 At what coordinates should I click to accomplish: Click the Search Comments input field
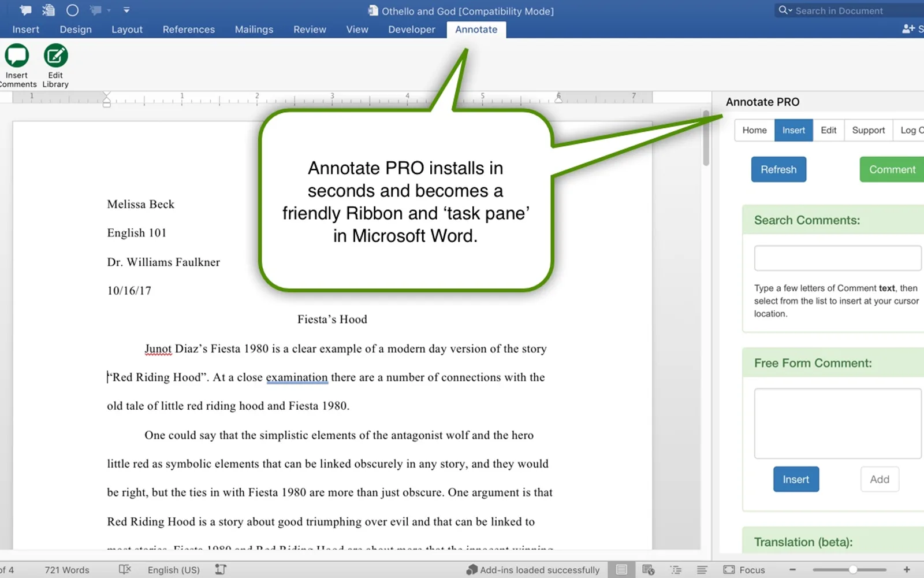coord(838,258)
